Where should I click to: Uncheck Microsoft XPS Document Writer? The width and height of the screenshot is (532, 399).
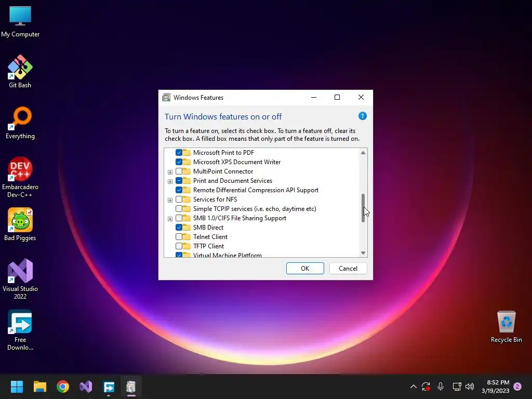[179, 162]
